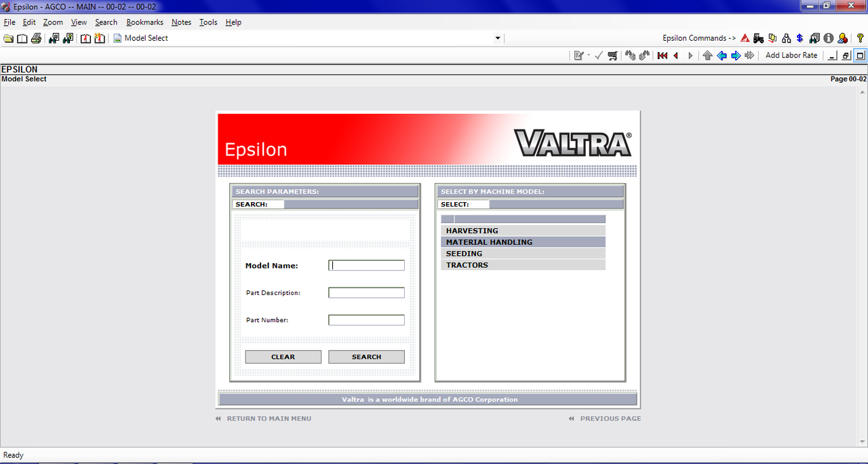
Task: Click the blue dollar sign icon
Action: pos(800,38)
